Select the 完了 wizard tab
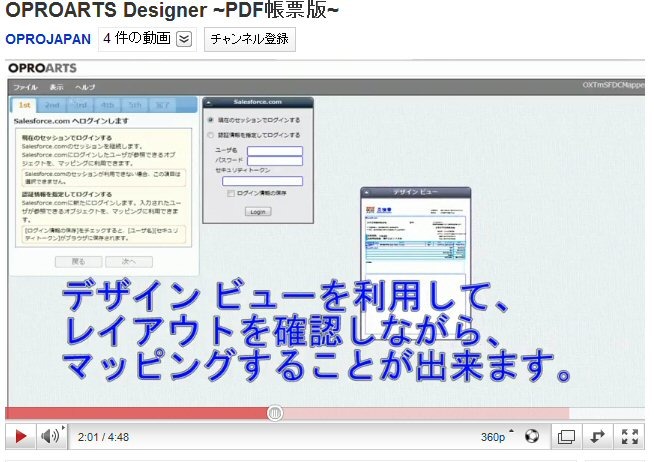This screenshot has width=654, height=462. [x=162, y=105]
